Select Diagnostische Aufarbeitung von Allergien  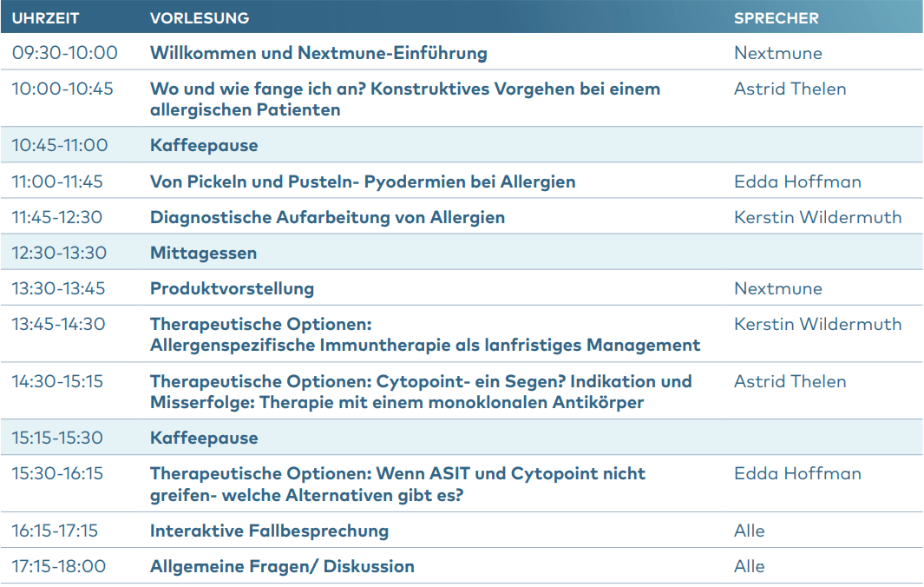click(328, 218)
